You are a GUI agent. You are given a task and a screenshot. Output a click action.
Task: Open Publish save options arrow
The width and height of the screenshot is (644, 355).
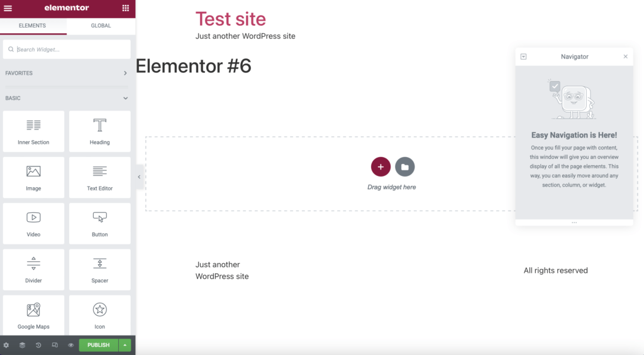click(126, 345)
